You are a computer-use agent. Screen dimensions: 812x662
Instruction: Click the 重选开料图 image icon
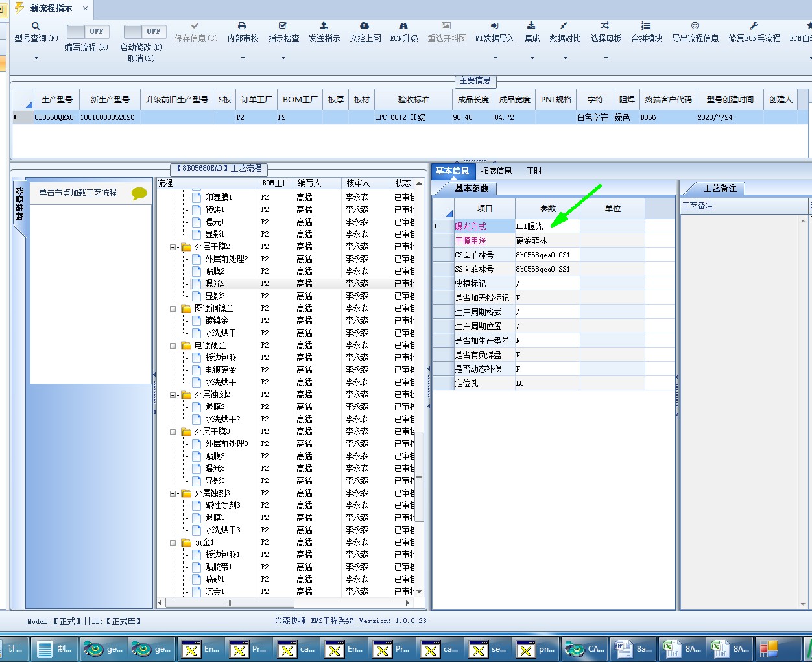(446, 26)
